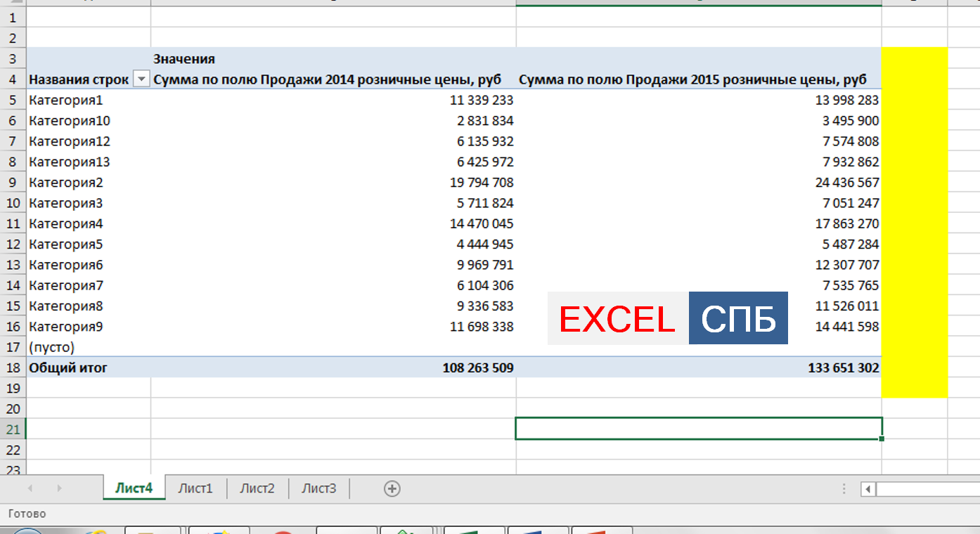The width and height of the screenshot is (980, 534).
Task: Select the active Лист4 sheet tab
Action: (134, 488)
